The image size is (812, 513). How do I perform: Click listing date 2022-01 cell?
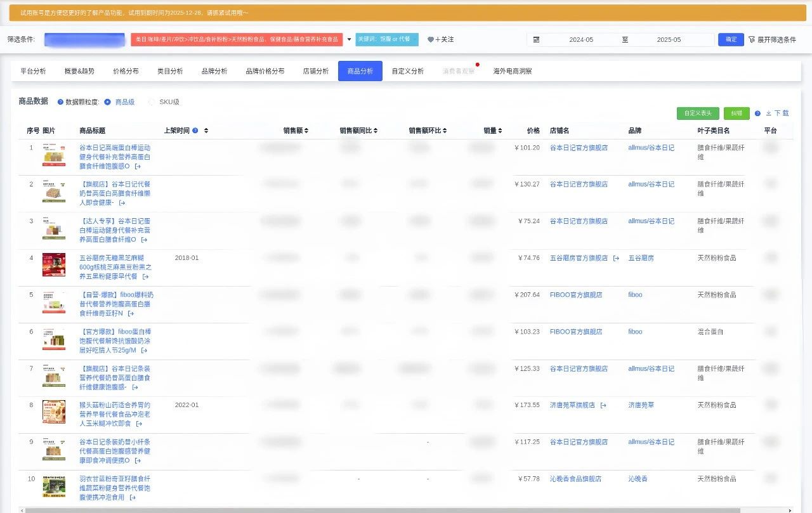click(187, 405)
